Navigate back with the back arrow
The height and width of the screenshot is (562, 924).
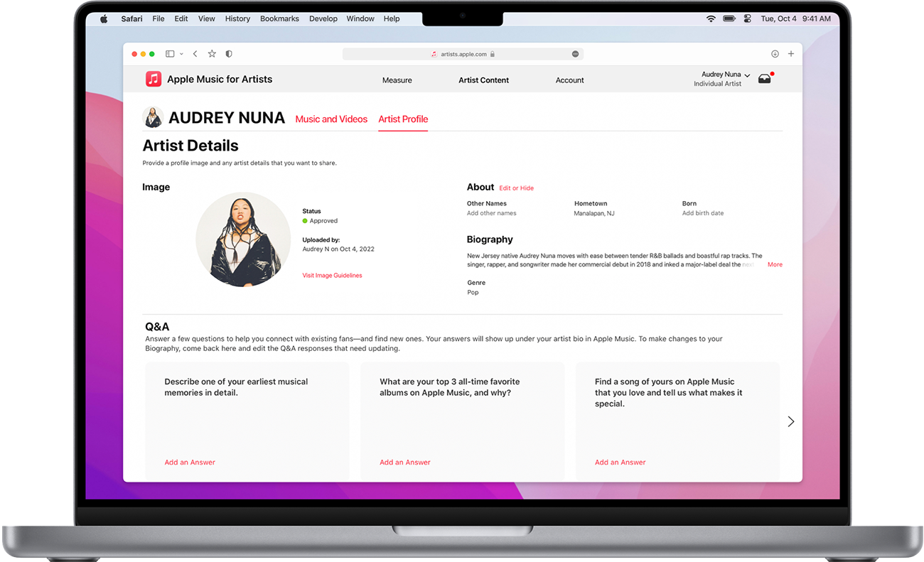tap(195, 53)
